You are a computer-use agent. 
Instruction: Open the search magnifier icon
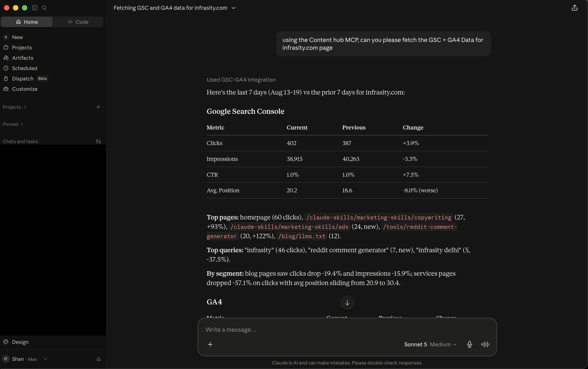click(x=44, y=8)
